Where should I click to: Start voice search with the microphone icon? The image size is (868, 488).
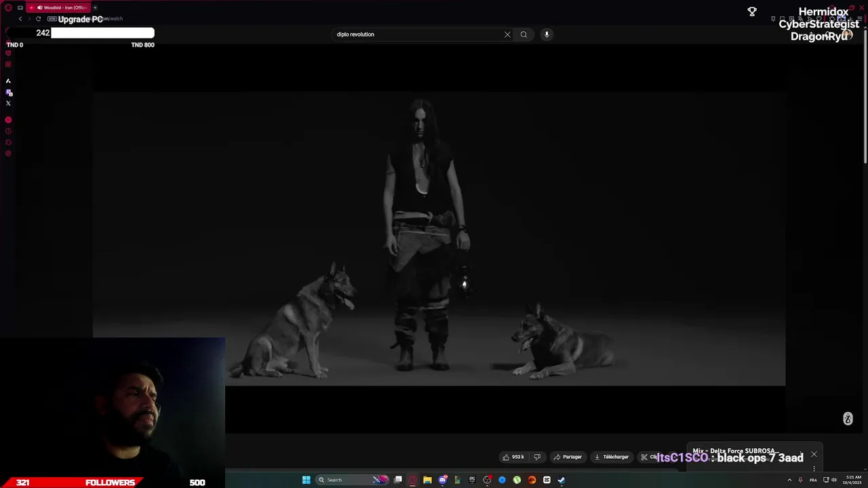[547, 35]
